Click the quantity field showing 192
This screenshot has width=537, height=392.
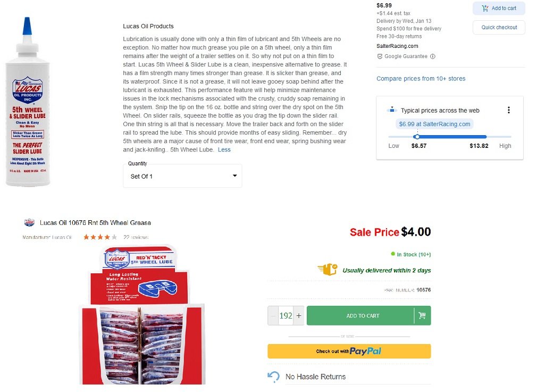coord(286,315)
